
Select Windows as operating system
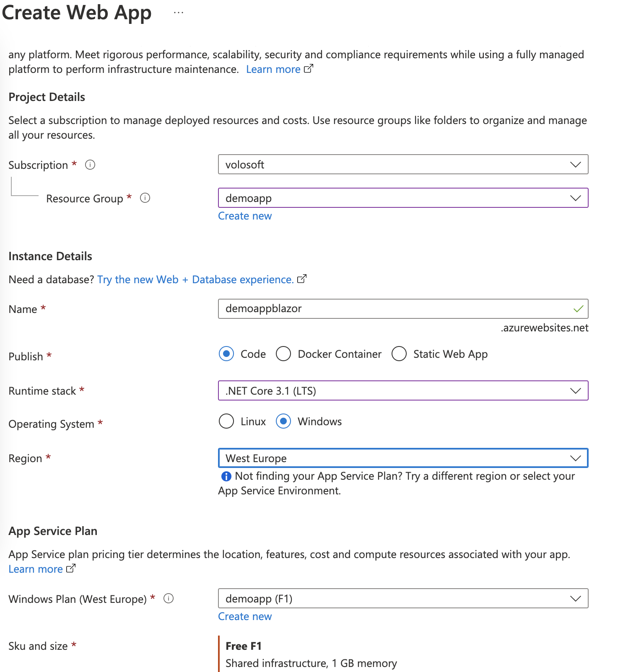click(283, 421)
